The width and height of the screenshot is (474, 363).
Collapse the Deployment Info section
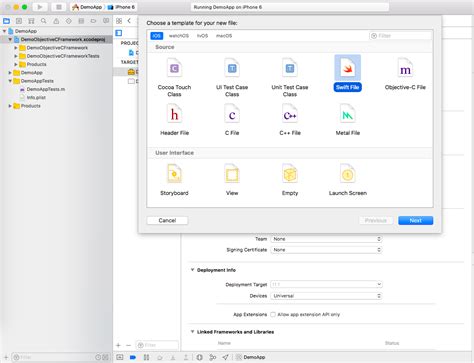[x=192, y=270]
